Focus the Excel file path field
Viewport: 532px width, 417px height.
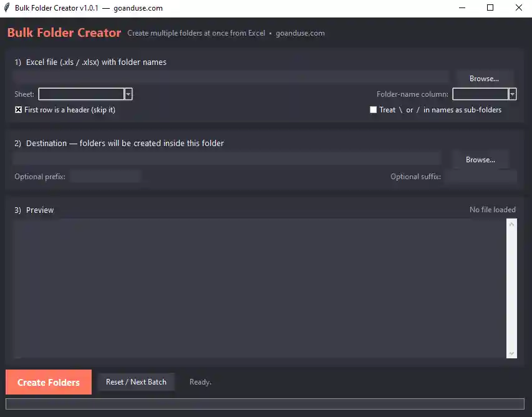click(231, 77)
